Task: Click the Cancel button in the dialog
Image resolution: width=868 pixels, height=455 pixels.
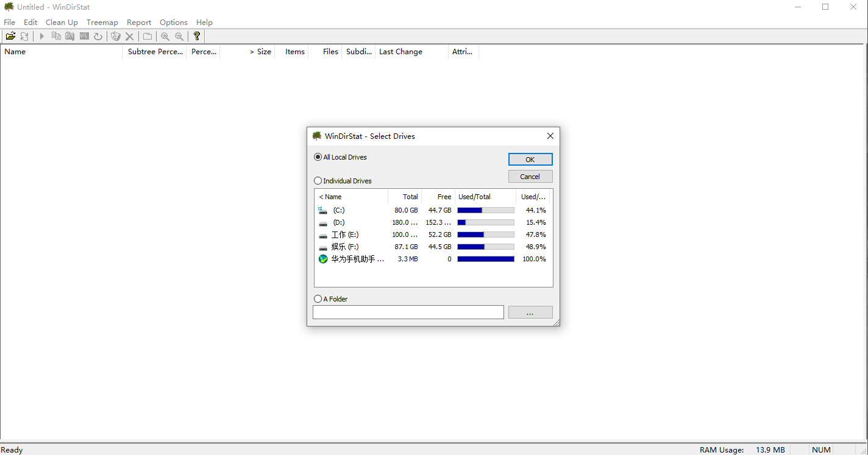Action: [x=530, y=177]
